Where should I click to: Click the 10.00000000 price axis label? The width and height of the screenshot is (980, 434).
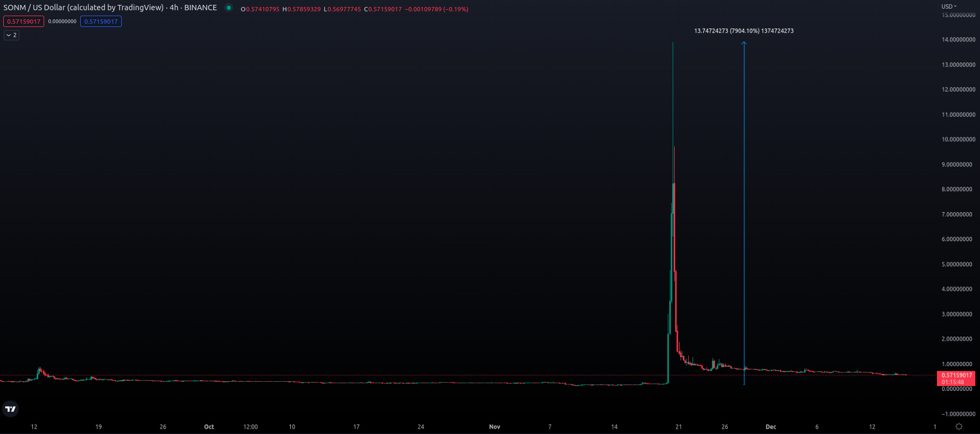coord(958,139)
